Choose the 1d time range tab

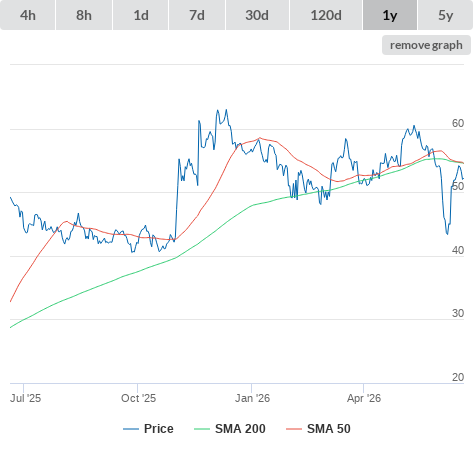141,15
